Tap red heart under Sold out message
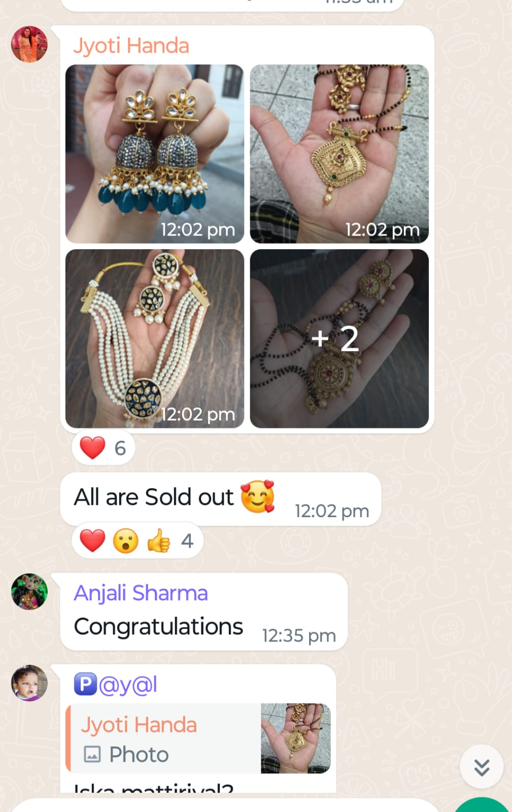Screen dimensions: 512x812 (92, 540)
